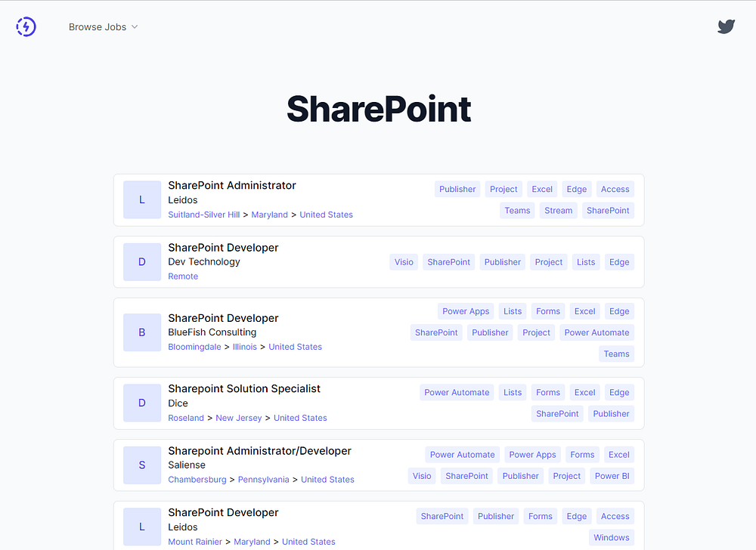The width and height of the screenshot is (756, 550).
Task: Select Access tag in SharePoint Administrator row
Action: 615,190
